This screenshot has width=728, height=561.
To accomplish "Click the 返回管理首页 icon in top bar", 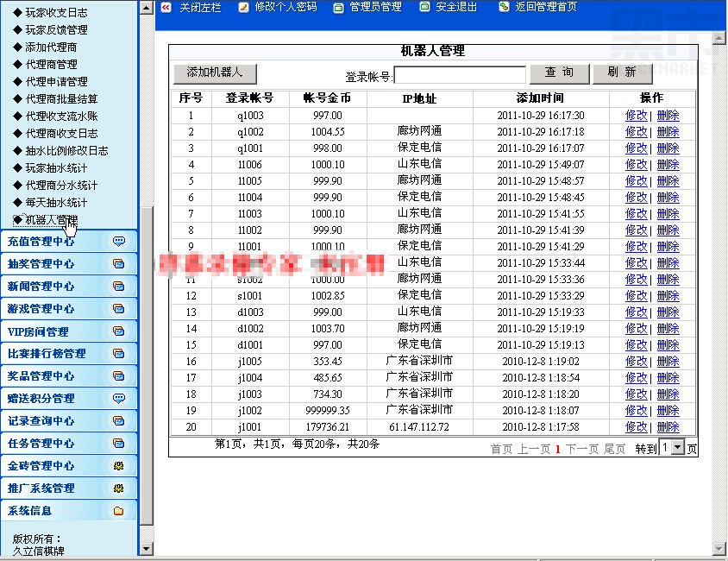I will coord(504,7).
